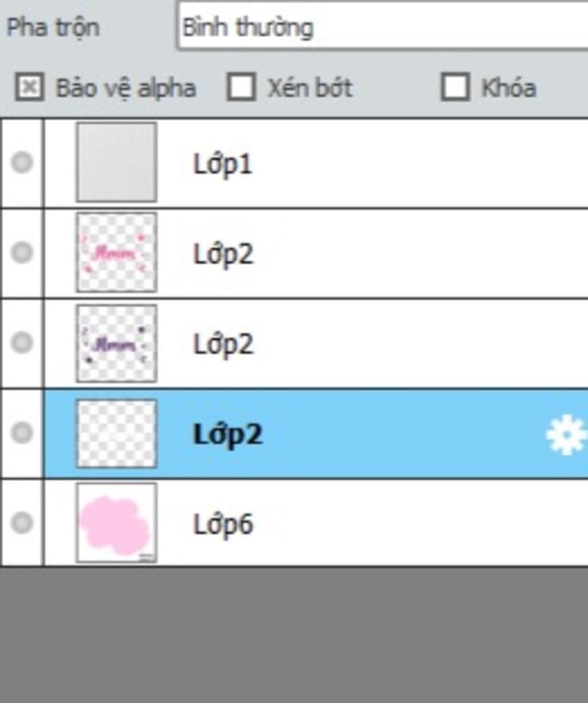
Task: Click empty gray area below layer list
Action: point(294,635)
